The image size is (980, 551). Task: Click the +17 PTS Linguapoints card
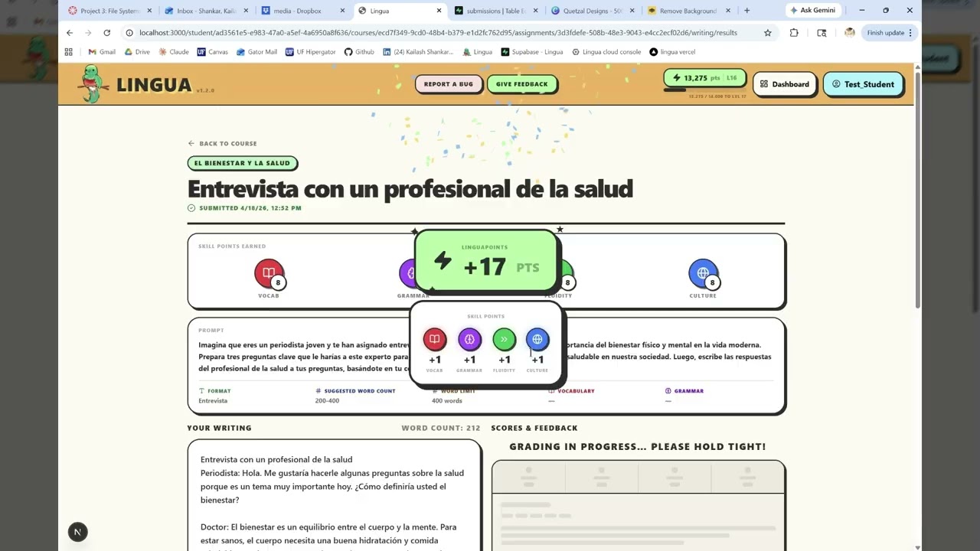[x=486, y=262]
